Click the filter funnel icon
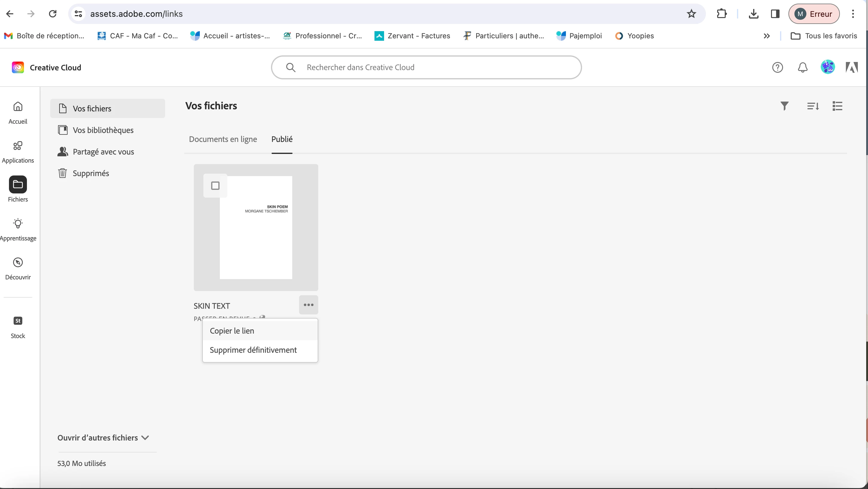 (x=785, y=106)
